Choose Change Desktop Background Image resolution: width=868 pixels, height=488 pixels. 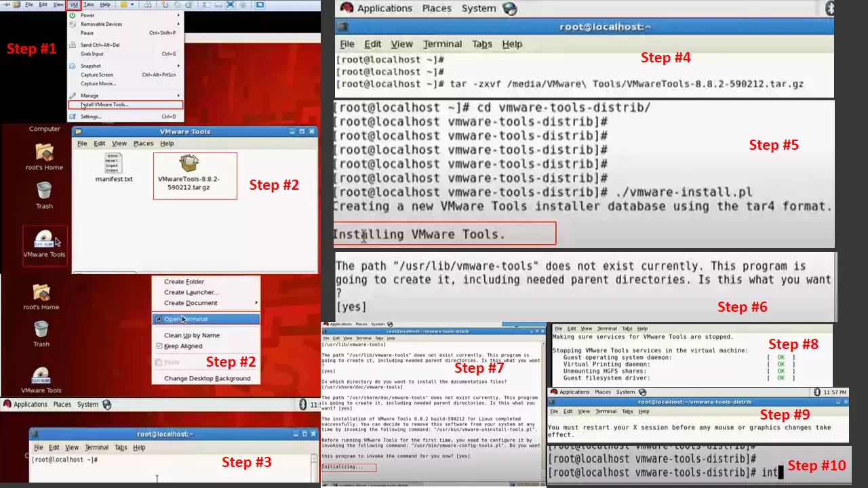[x=207, y=379]
